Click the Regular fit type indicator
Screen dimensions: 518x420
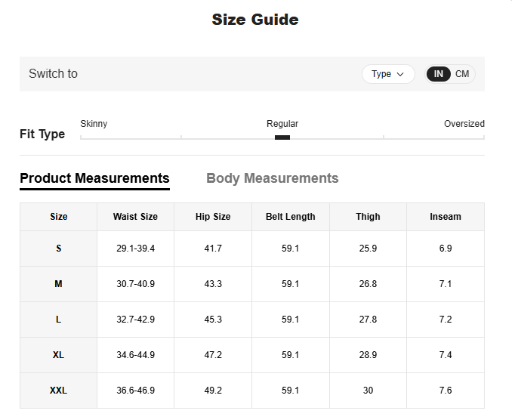(x=282, y=137)
